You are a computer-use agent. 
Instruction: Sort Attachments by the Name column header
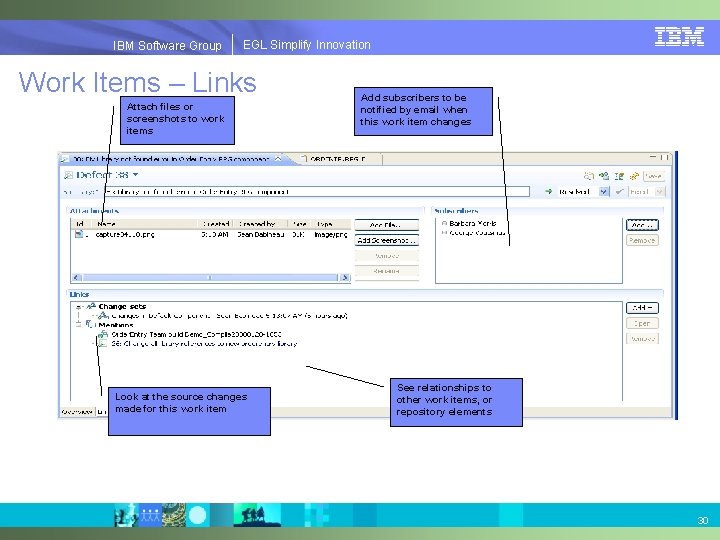click(146, 224)
